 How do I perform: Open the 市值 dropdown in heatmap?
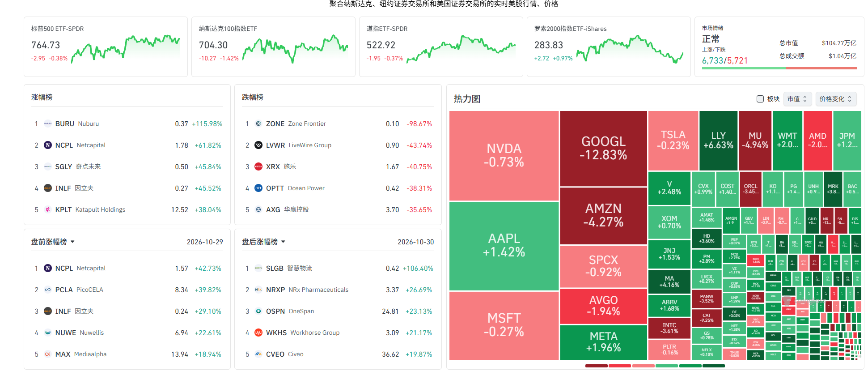tap(797, 99)
